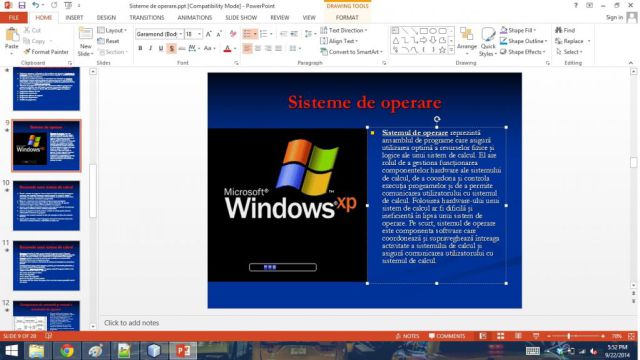Reset the slide layout
Image resolution: width=640 pixels, height=360 pixels.
108,41
